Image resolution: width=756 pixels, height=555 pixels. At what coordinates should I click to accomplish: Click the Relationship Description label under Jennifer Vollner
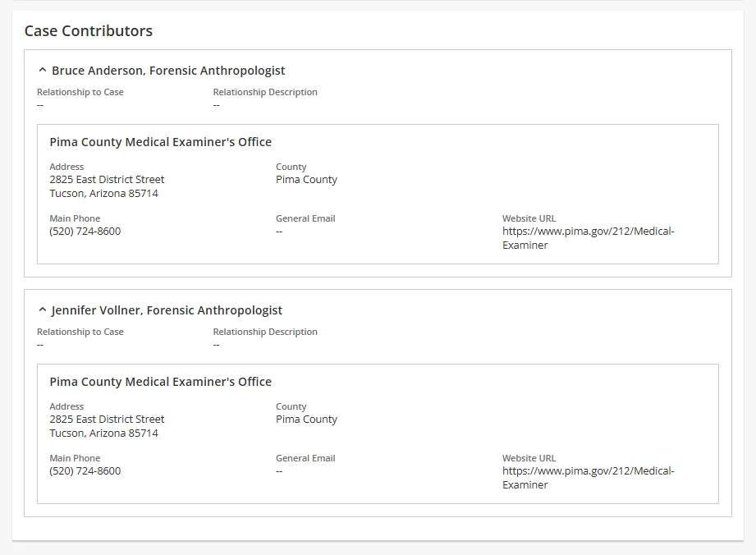[265, 332]
